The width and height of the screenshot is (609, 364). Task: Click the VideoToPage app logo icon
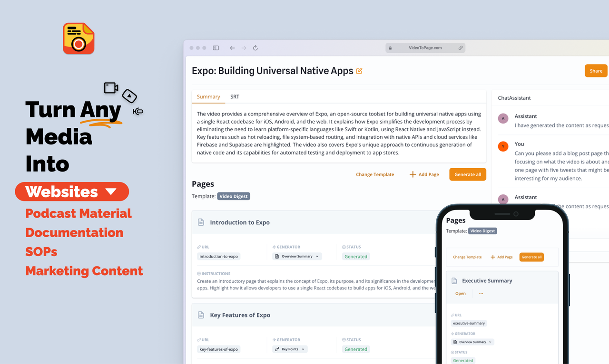tap(79, 38)
